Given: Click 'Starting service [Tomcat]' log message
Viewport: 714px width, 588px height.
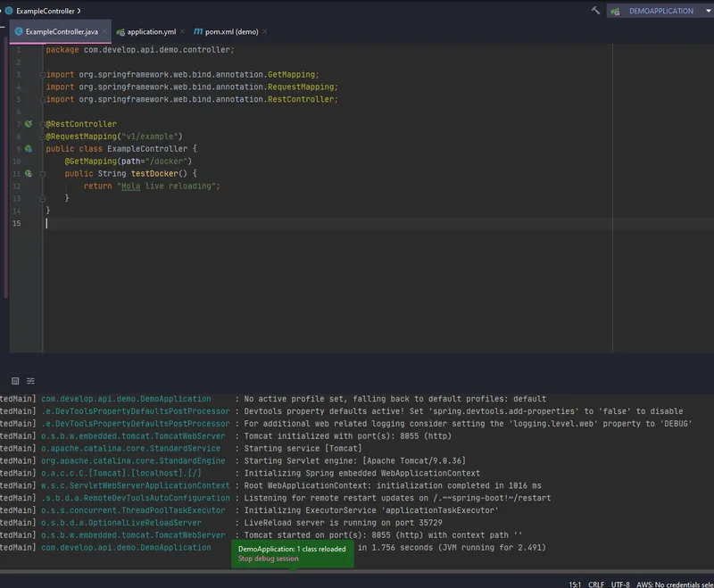Looking at the screenshot, I should pos(303,449).
